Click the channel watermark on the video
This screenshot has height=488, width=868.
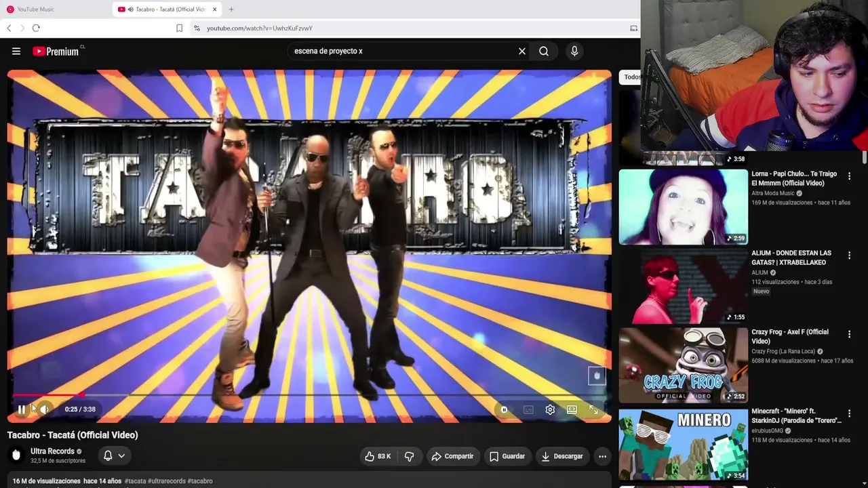pos(597,375)
